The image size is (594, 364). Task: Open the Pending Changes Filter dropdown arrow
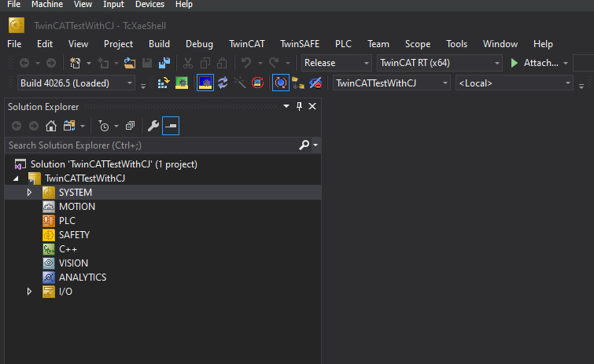point(116,127)
